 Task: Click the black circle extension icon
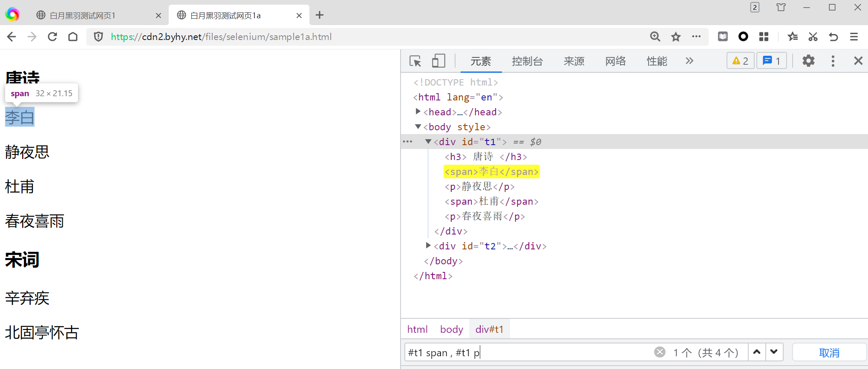(x=743, y=37)
